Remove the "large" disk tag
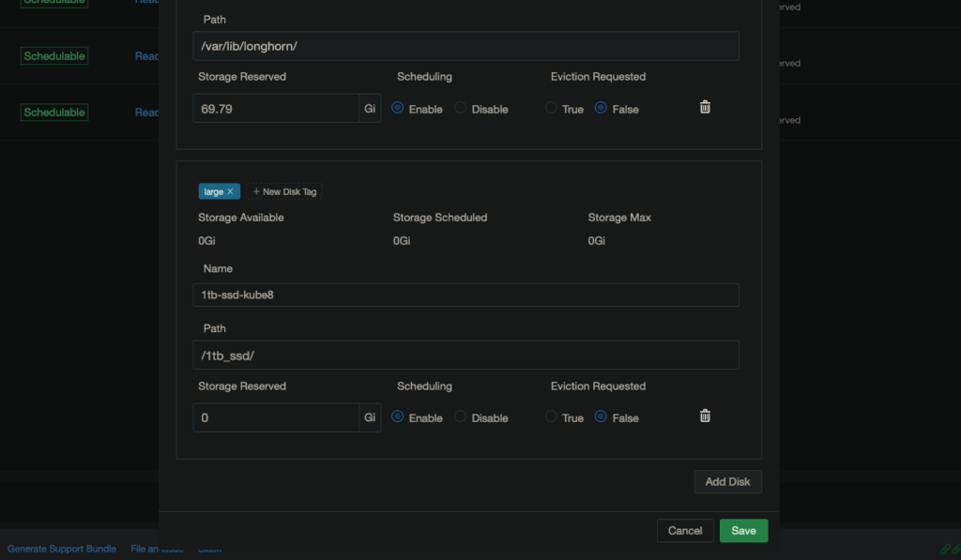 [230, 191]
